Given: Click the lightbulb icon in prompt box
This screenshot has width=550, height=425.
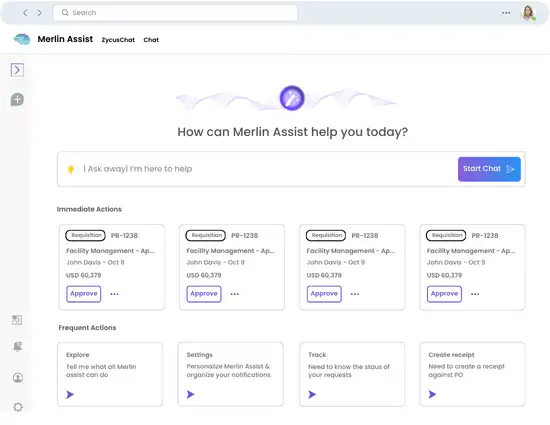Looking at the screenshot, I should 71,169.
